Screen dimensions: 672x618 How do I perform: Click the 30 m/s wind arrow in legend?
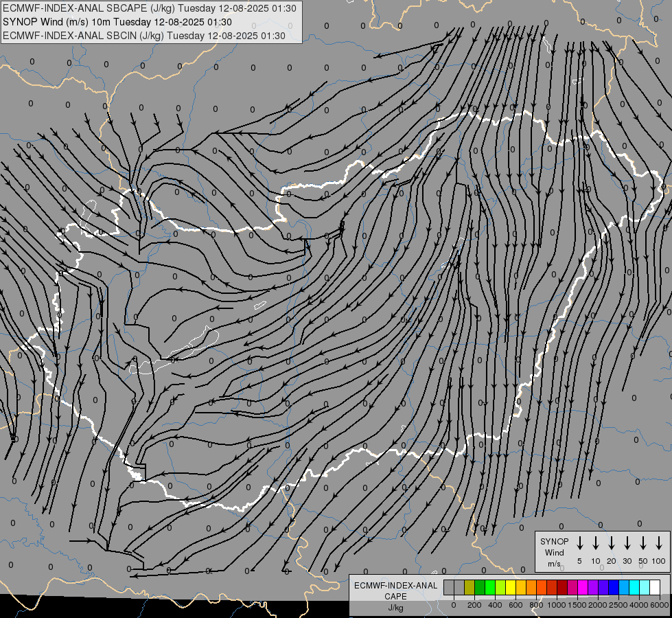(627, 543)
